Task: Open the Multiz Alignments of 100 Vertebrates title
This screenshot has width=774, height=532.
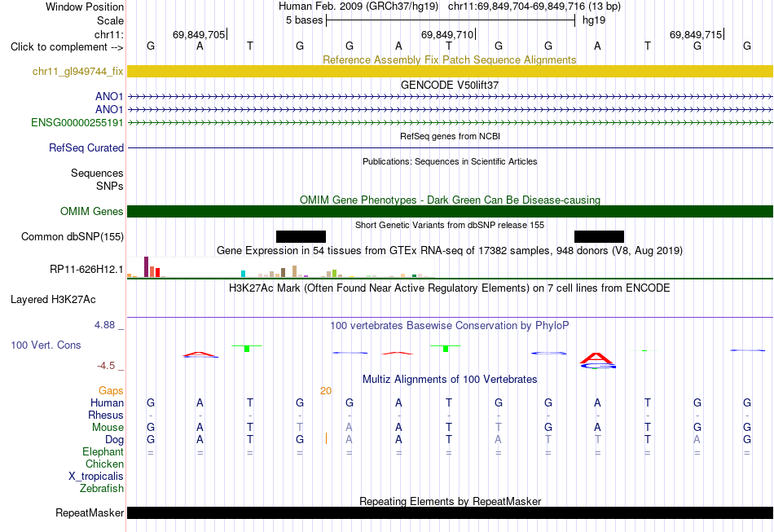Action: pyautogui.click(x=450, y=380)
